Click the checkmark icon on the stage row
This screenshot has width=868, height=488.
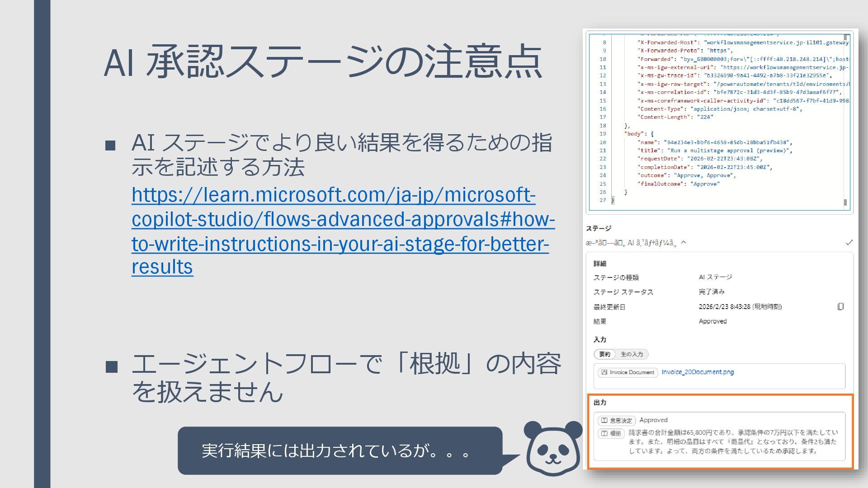point(849,243)
